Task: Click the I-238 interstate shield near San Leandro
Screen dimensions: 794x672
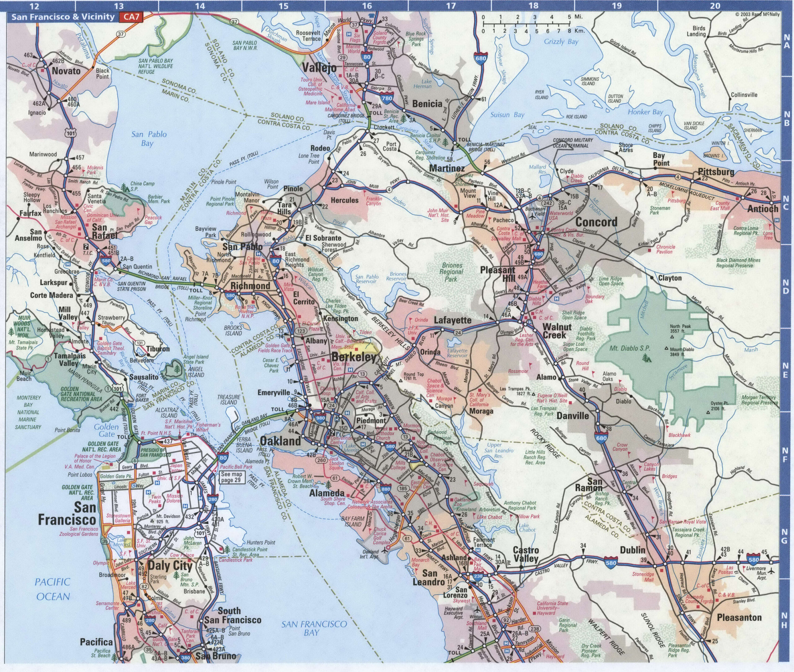Action: click(478, 577)
